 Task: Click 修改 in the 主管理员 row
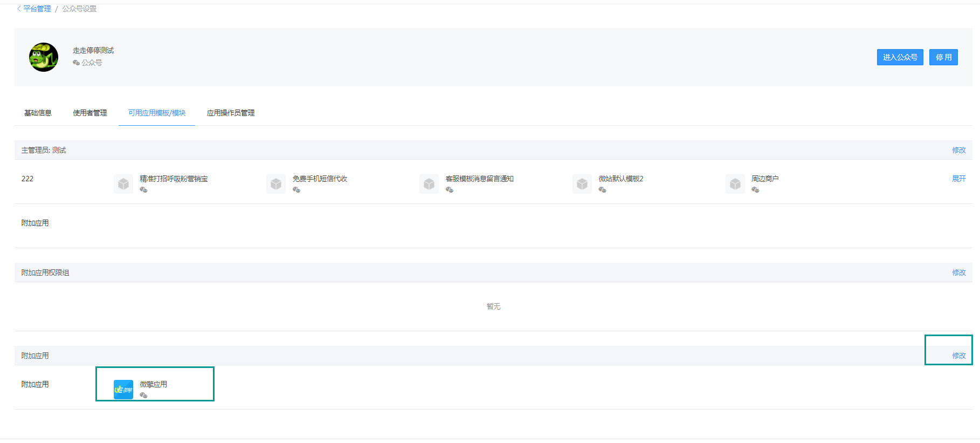point(958,150)
